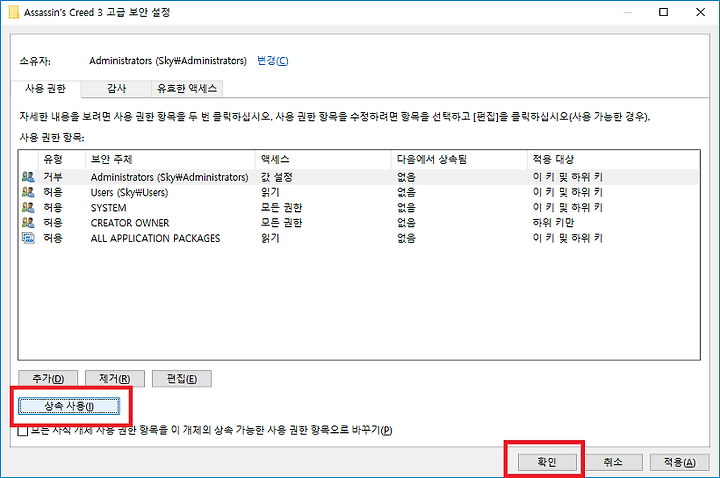Click the 적용(A) button
Screen dimensions: 720x478
pos(680,462)
